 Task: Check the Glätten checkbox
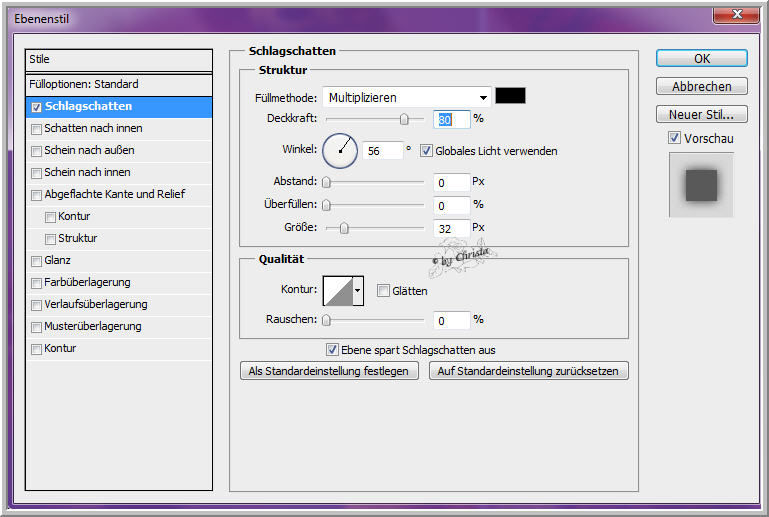coord(383,290)
